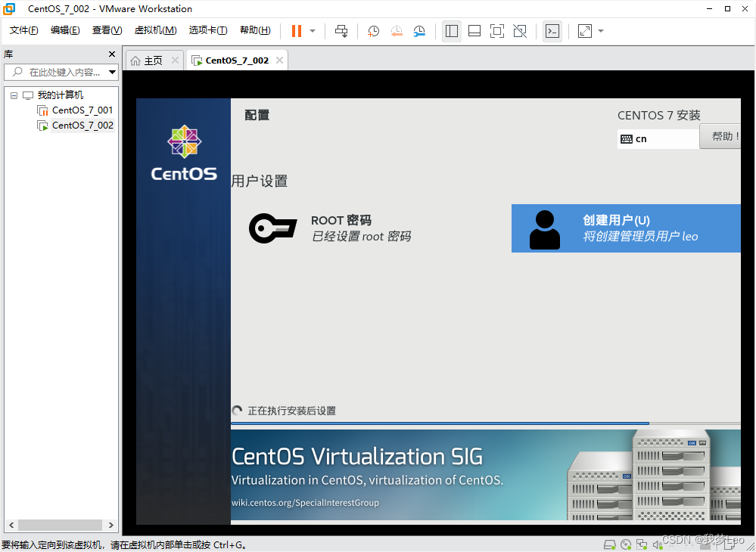Click the user silhouette icon
The height and width of the screenshot is (552, 756).
click(x=545, y=230)
